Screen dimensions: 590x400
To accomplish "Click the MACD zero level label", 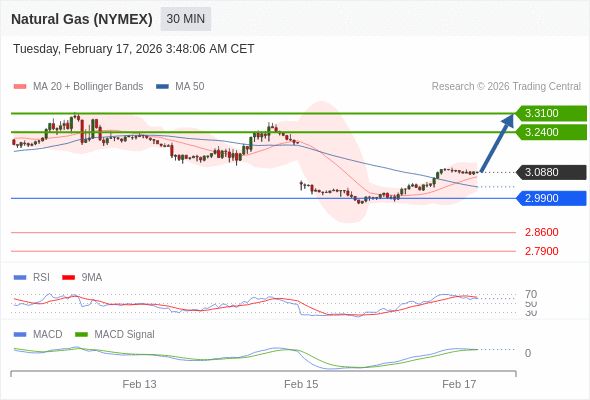I will pos(528,353).
